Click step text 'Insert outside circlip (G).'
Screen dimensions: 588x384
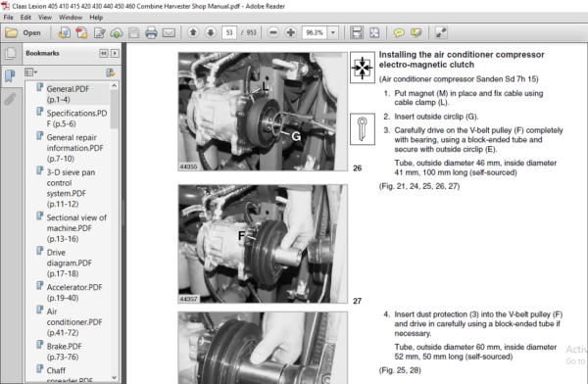436,117
